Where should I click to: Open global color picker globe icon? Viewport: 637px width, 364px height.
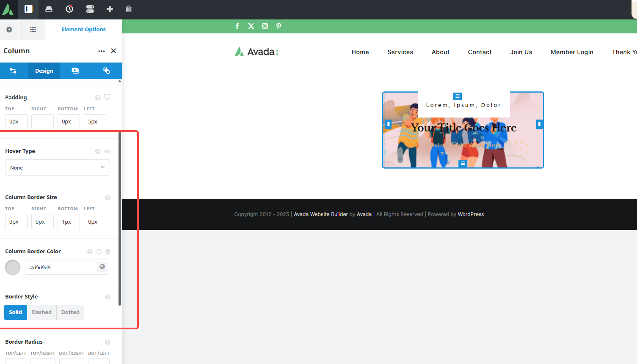click(102, 267)
